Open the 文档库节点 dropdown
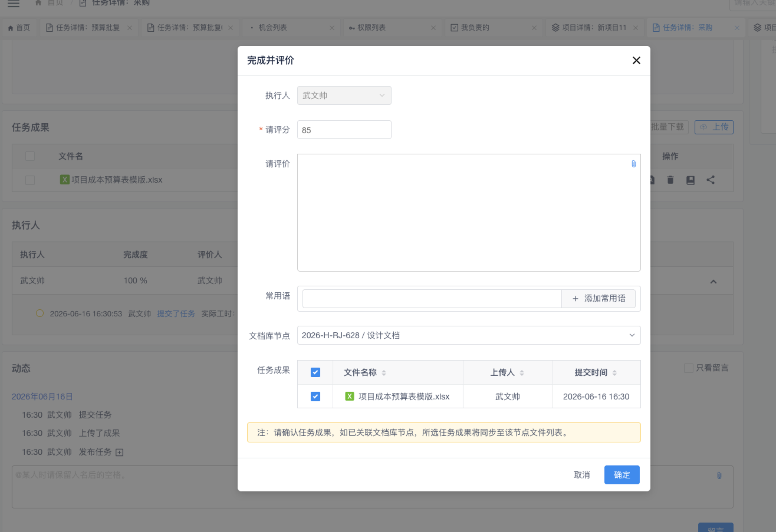Screen dimensions: 776x532 [x=469, y=335]
